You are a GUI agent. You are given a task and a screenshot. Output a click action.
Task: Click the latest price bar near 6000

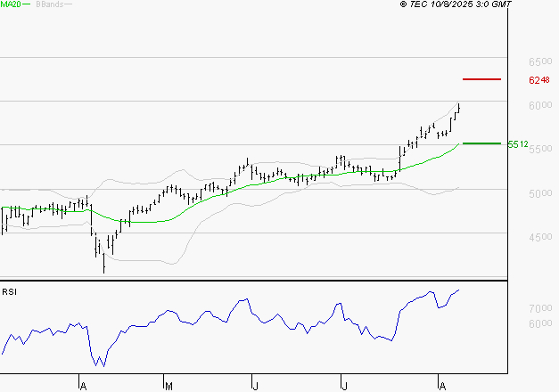tap(459, 109)
